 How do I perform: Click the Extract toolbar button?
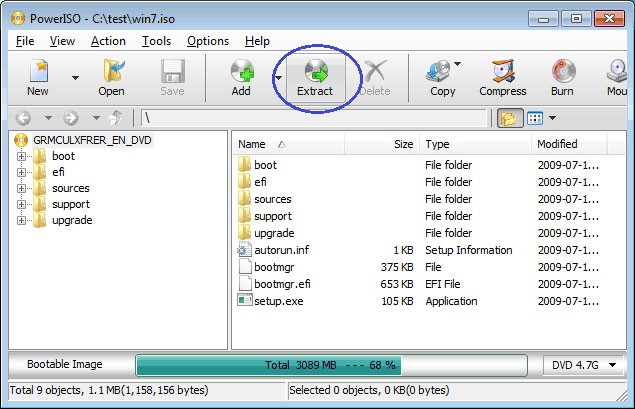coord(315,78)
